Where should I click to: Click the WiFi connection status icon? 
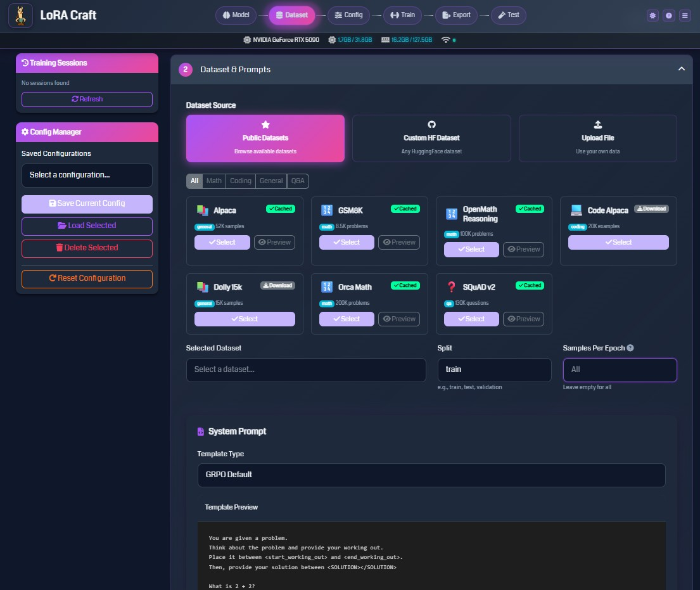click(446, 40)
